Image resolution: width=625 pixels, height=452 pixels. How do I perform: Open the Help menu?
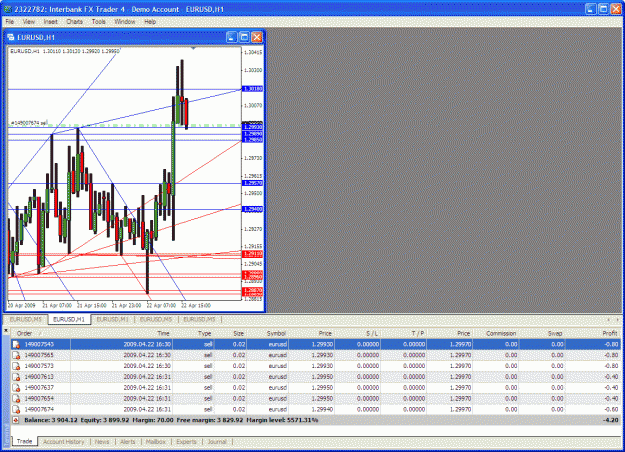[x=150, y=22]
